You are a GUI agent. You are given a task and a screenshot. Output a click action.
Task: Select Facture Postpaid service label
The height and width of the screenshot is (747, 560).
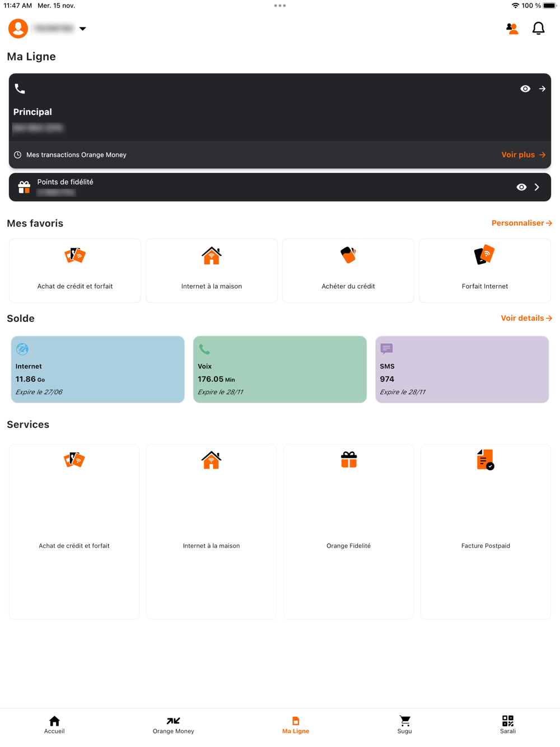(x=486, y=546)
